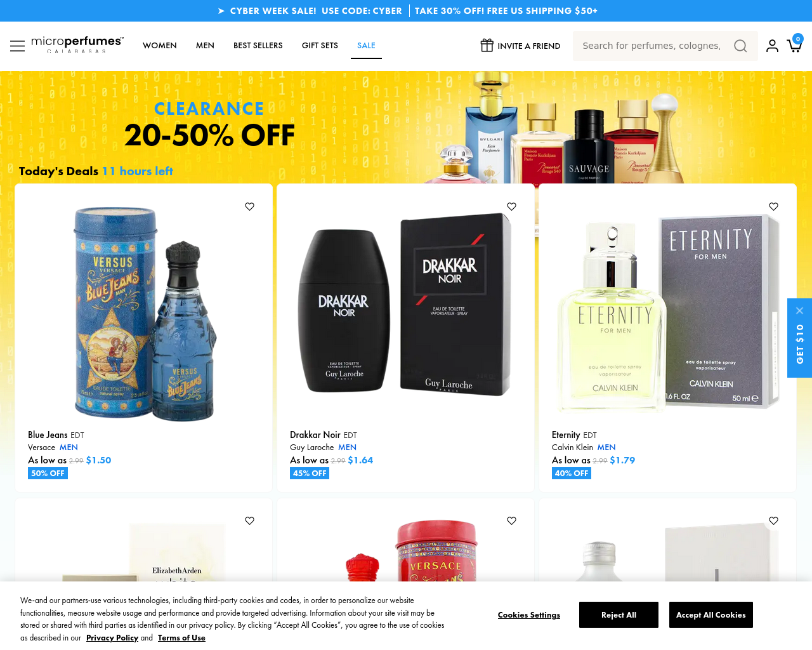The image size is (812, 650).
Task: Click Reject All button
Action: 619,615
